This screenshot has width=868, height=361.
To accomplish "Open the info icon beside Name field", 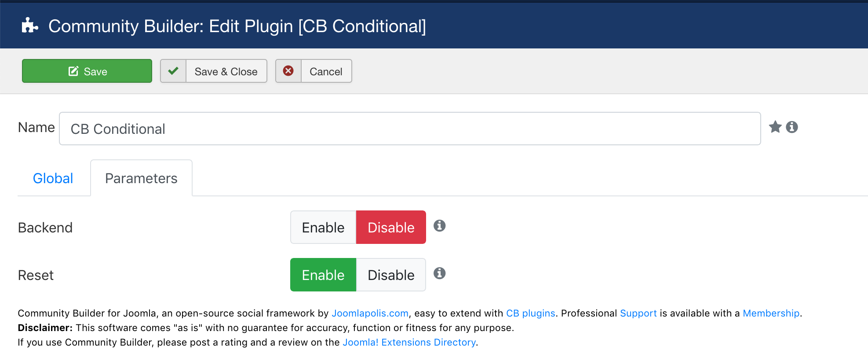I will (792, 127).
